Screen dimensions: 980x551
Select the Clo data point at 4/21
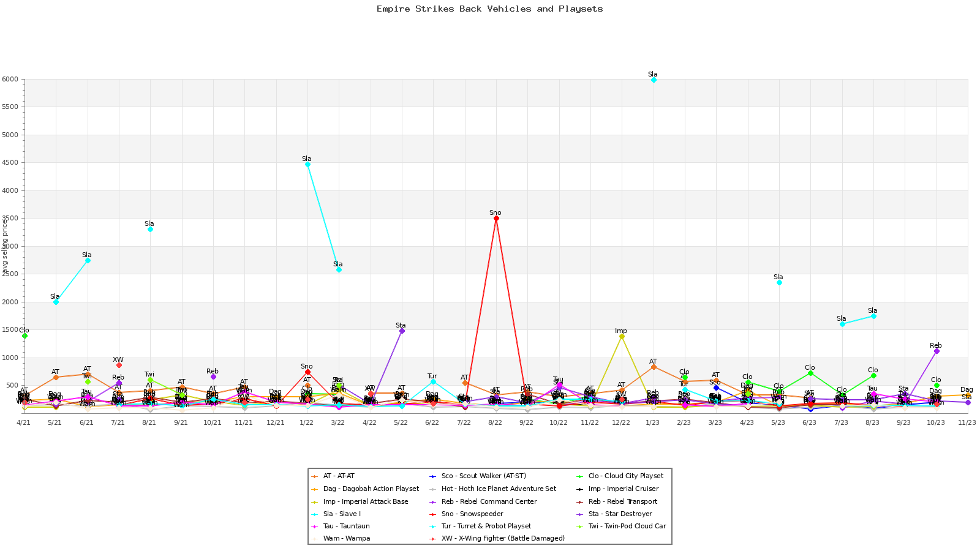coord(24,335)
